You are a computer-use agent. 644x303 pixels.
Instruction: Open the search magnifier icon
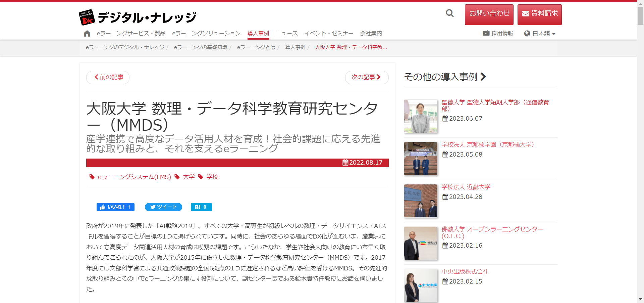pos(450,13)
